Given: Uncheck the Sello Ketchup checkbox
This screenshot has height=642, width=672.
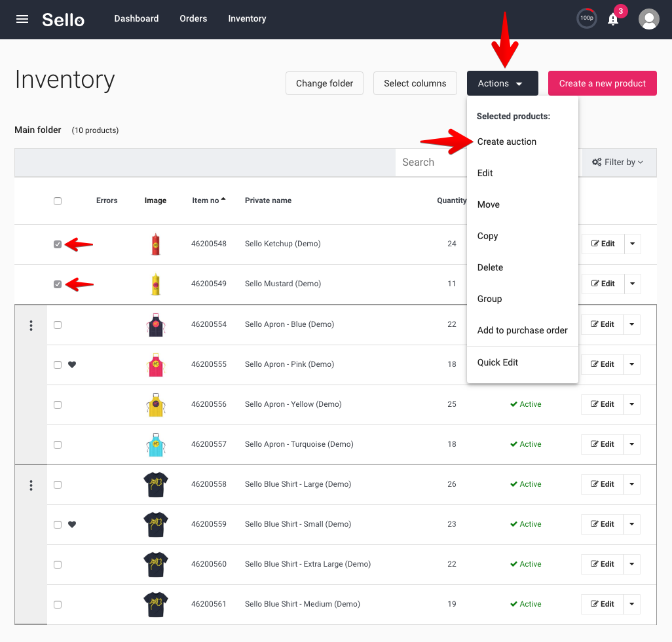Looking at the screenshot, I should click(58, 244).
